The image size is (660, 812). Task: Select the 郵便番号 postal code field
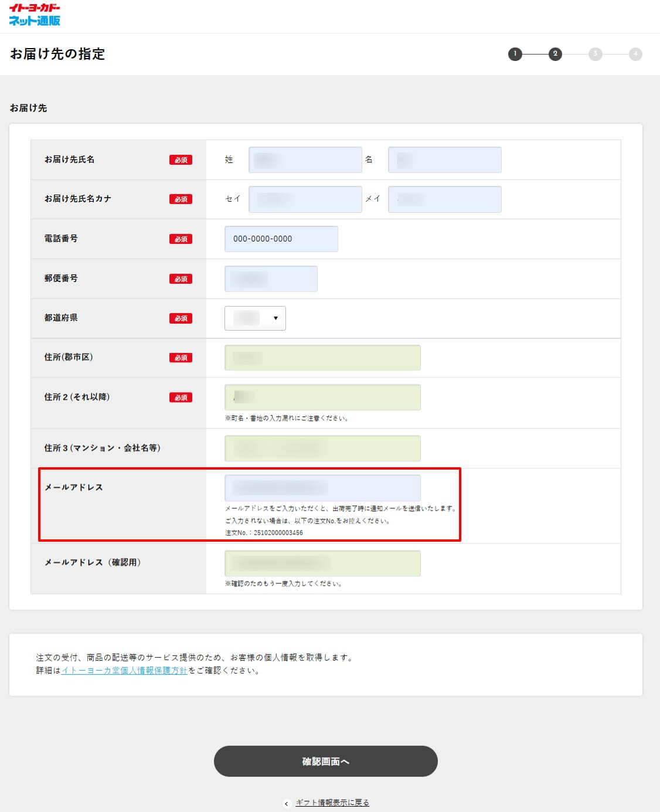pyautogui.click(x=271, y=279)
